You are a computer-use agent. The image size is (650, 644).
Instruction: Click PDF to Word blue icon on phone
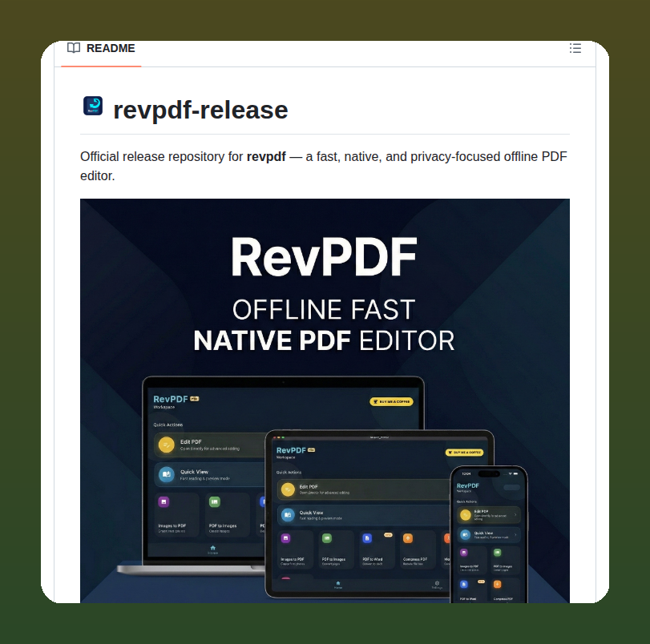click(464, 584)
